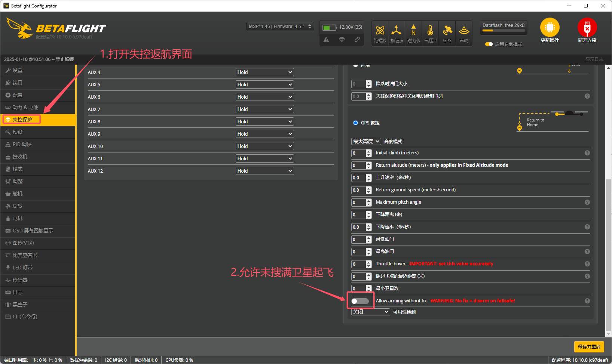
Task: Click the warning triangle status icon
Action: pyautogui.click(x=326, y=40)
